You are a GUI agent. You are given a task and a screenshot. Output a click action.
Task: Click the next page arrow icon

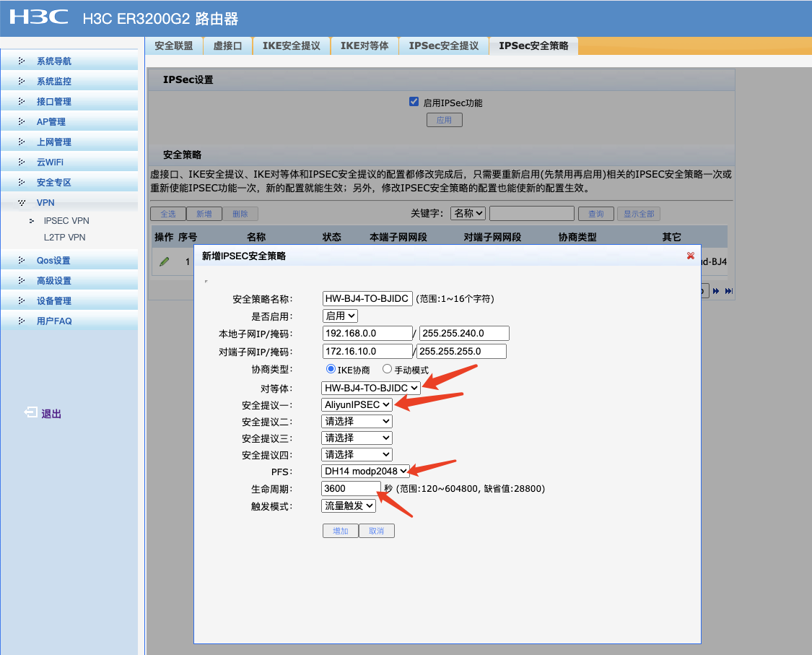(x=716, y=291)
